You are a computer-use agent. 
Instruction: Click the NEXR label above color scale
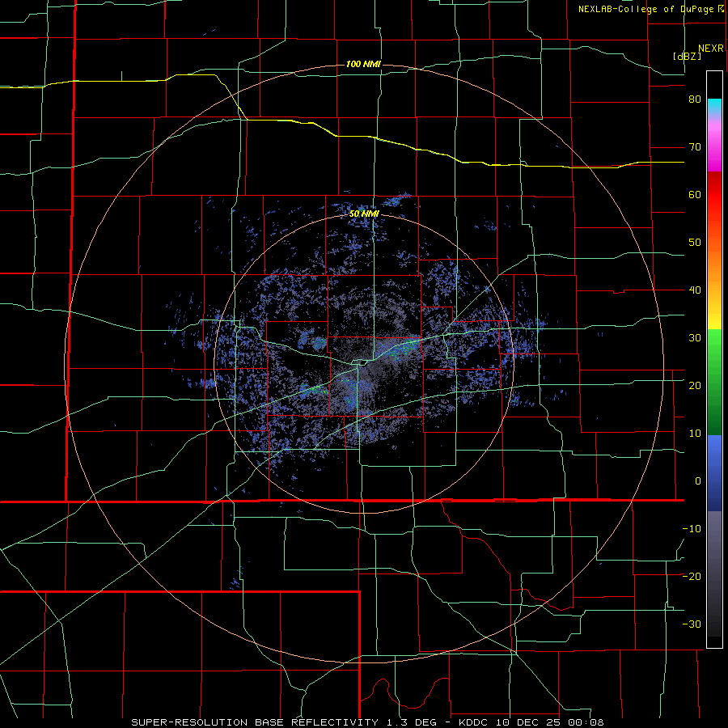click(711, 49)
